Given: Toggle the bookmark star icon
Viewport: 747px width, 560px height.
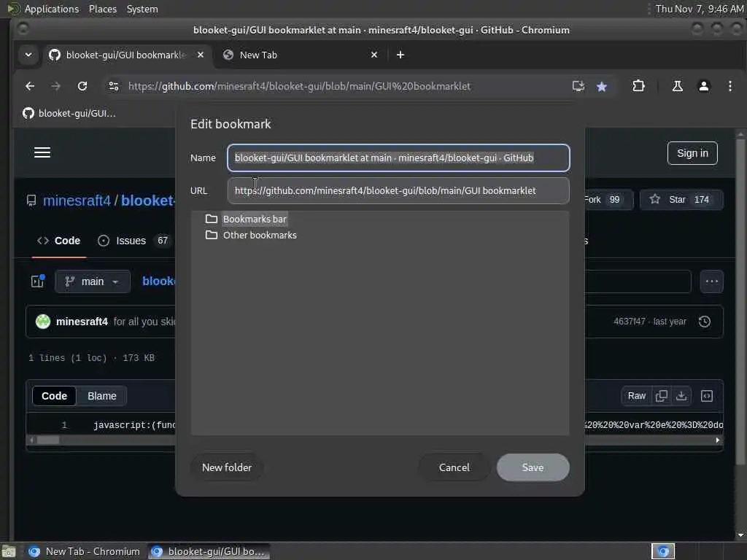Looking at the screenshot, I should [602, 86].
